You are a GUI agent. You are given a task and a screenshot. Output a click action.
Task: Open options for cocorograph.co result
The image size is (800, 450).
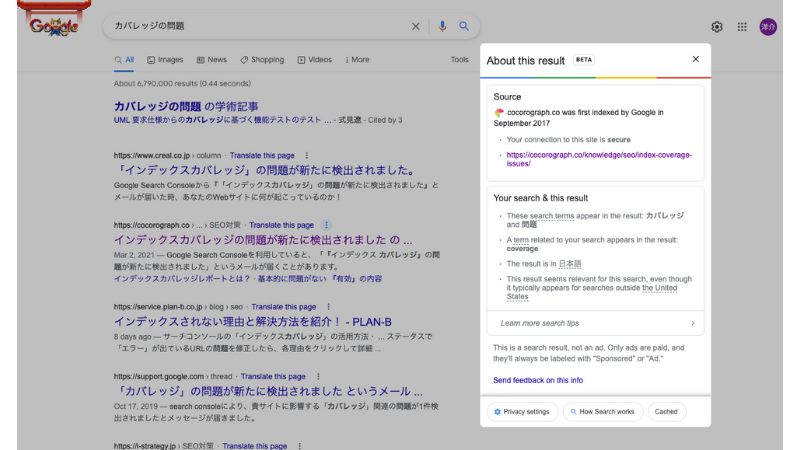(x=326, y=225)
